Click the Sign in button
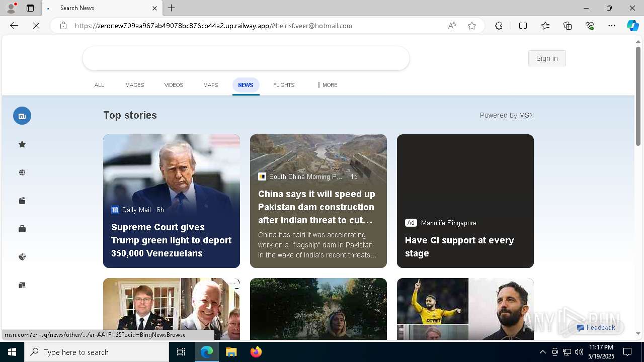 (547, 58)
